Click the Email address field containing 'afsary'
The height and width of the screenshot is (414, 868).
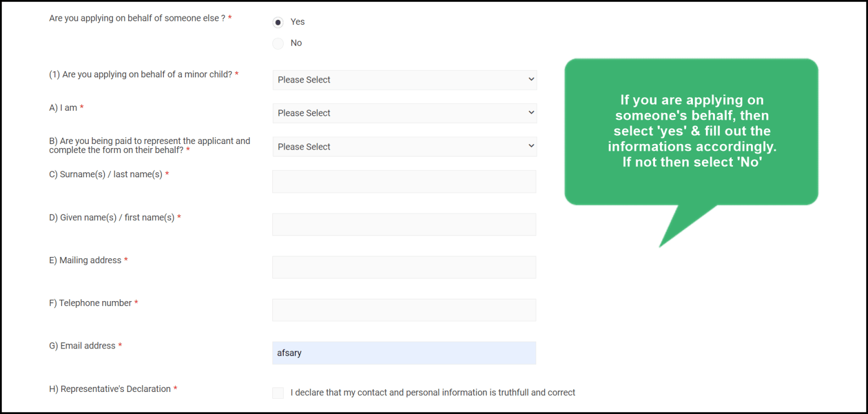404,352
